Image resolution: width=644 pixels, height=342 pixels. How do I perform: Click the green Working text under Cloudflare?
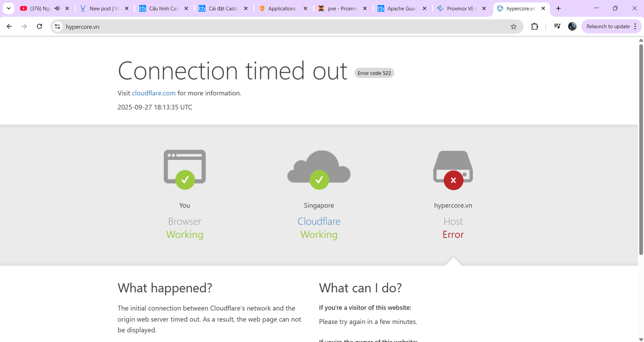pos(319,235)
